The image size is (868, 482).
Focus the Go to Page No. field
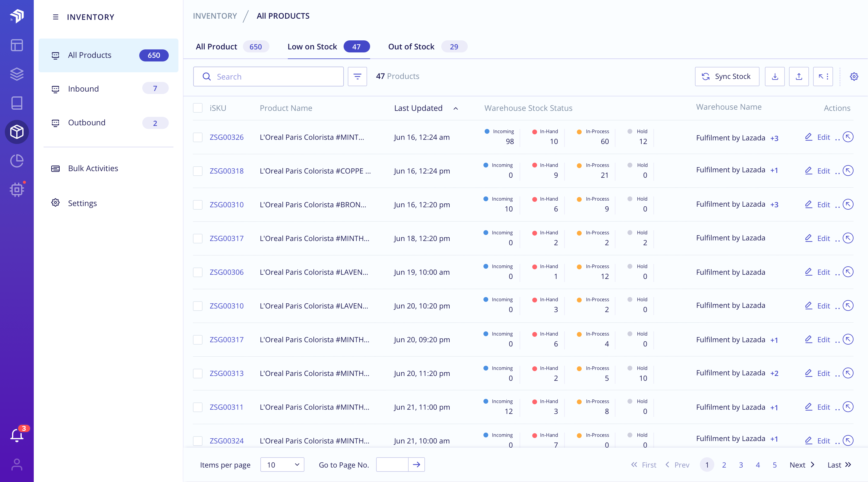click(392, 465)
